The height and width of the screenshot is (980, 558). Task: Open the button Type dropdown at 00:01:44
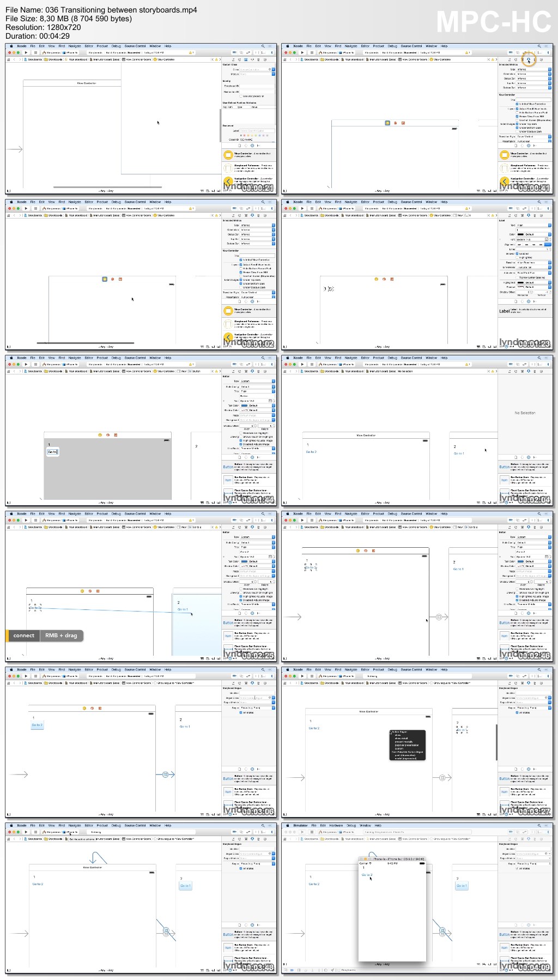pos(258,381)
